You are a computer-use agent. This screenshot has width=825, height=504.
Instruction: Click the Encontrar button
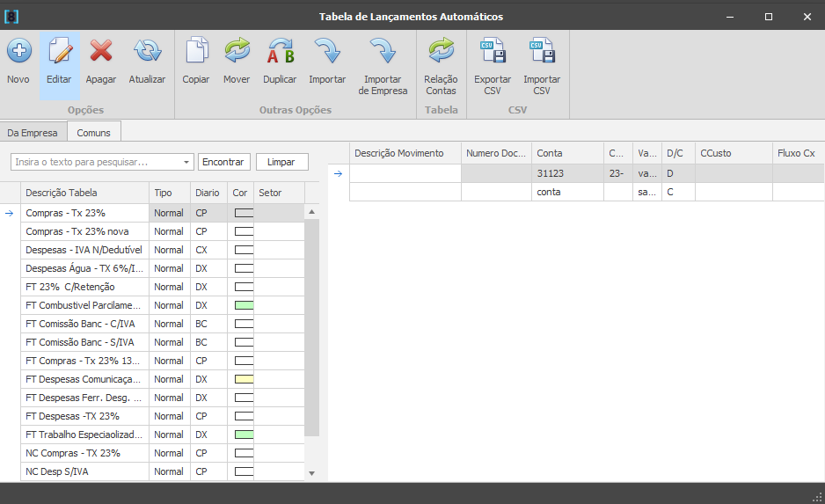223,162
